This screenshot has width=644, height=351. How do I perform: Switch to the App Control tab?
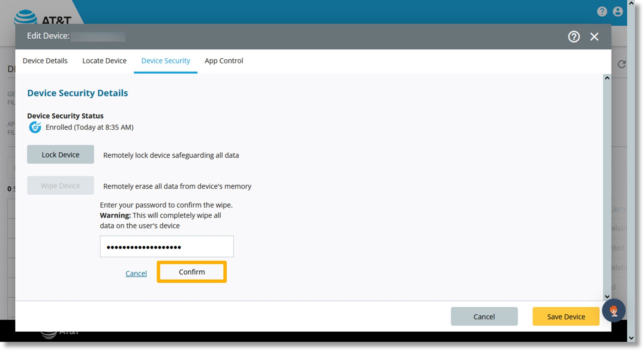[224, 60]
